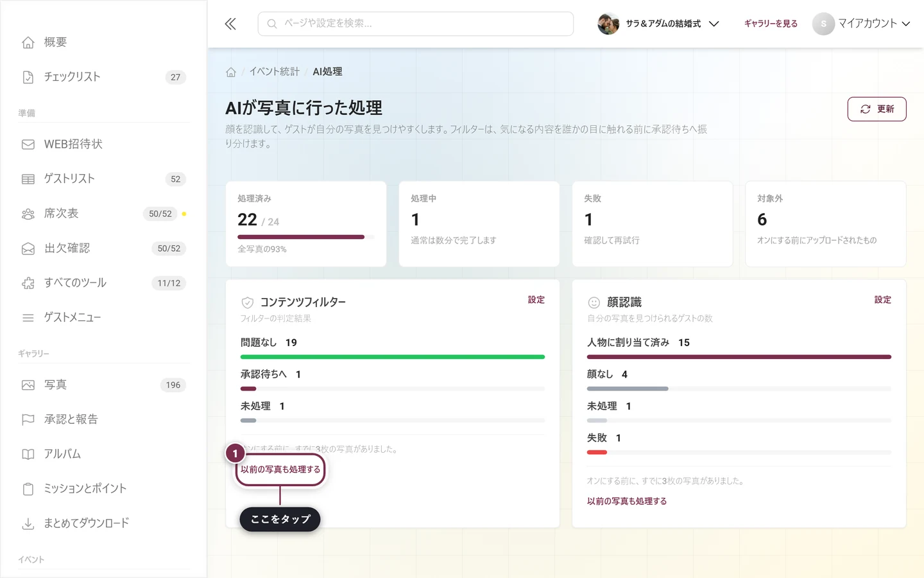
Task: Open the サラ&アダムの結婚式 event dropdown
Action: pos(658,24)
